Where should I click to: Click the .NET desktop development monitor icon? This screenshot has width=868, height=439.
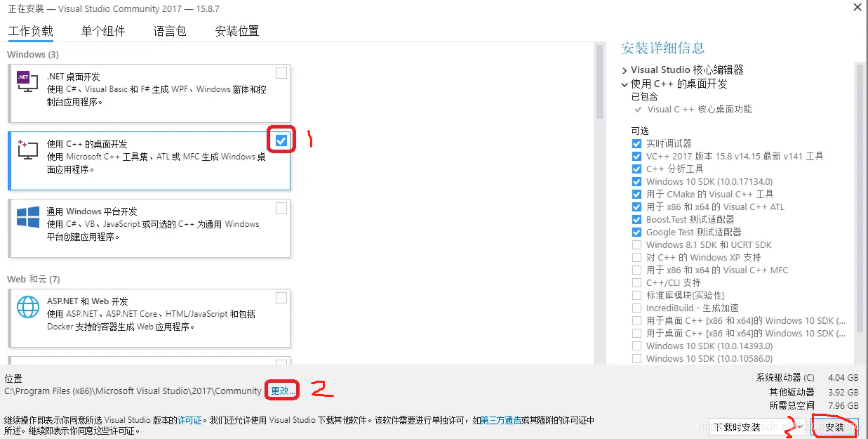[27, 82]
